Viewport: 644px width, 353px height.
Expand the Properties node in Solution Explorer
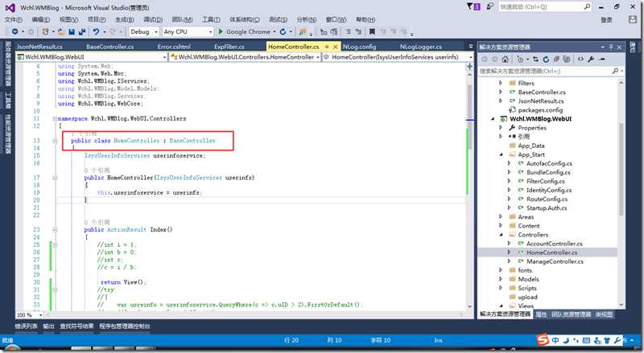501,128
